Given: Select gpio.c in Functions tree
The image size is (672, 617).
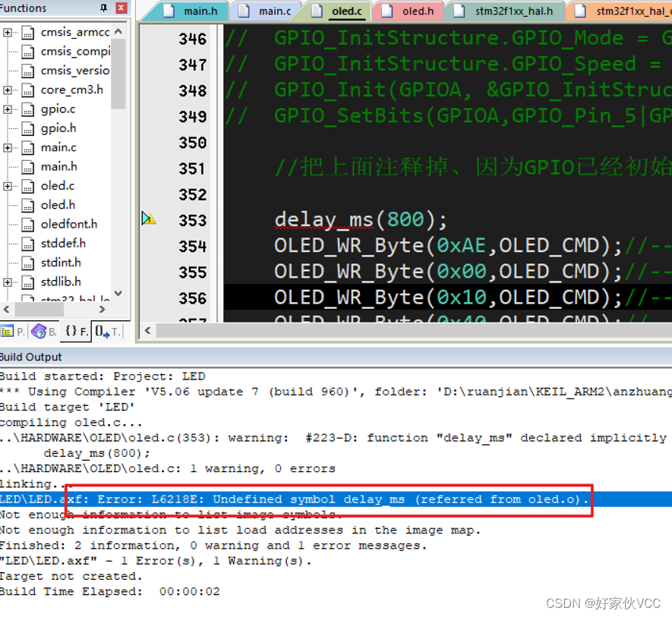Looking at the screenshot, I should [x=58, y=109].
